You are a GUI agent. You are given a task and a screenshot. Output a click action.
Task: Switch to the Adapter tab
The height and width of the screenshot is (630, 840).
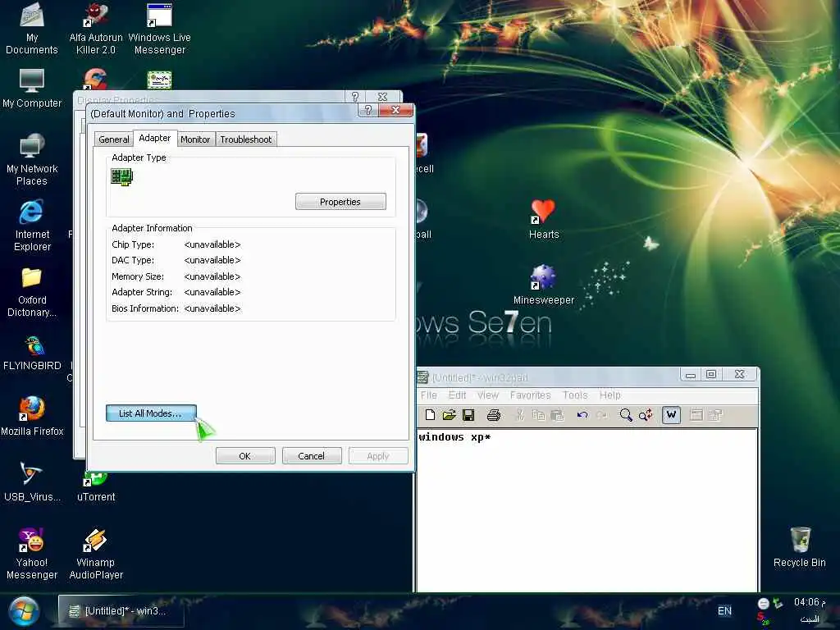[155, 138]
